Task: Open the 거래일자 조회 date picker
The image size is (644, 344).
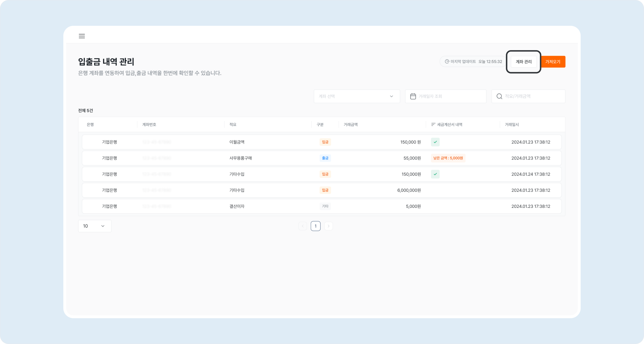Action: (446, 96)
